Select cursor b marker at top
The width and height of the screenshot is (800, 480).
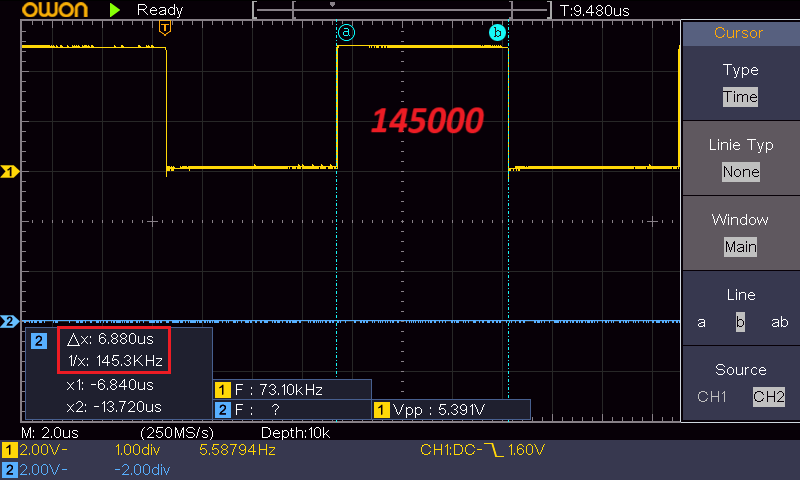(x=497, y=33)
